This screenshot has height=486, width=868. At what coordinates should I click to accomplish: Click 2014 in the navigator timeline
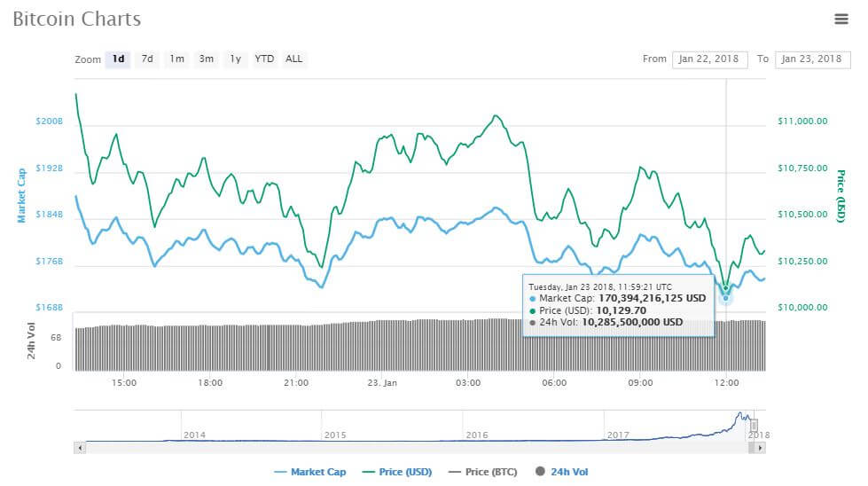(194, 435)
